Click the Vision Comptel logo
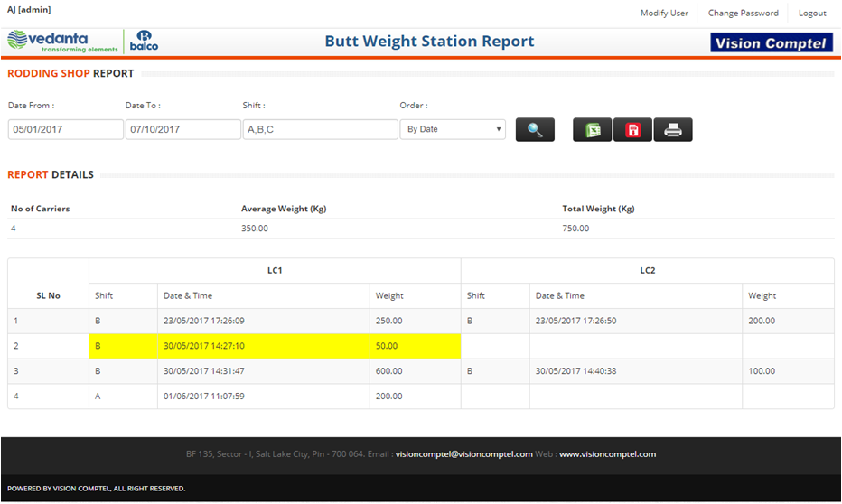Viewport: 842px width, 504px height. [771, 42]
